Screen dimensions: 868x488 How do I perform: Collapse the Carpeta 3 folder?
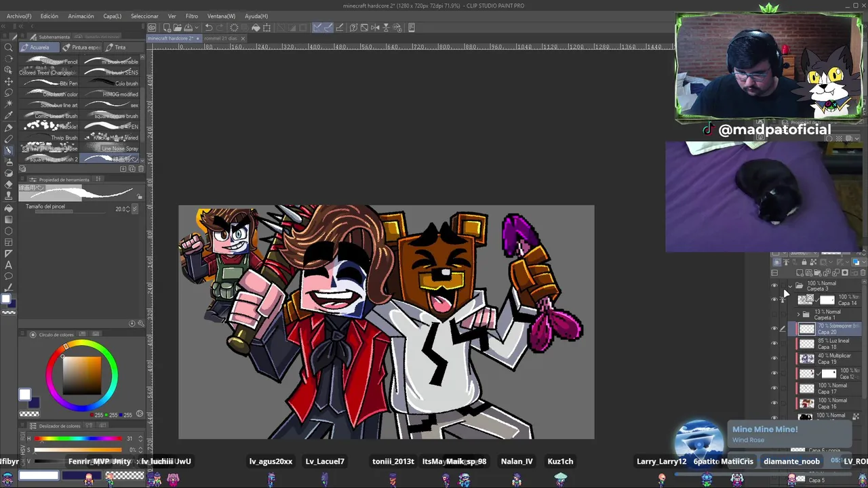tap(790, 285)
